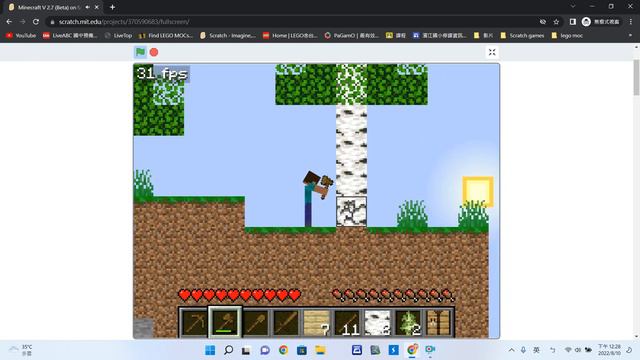Exit Scratch fullscreen mode
640x360 pixels.
492,52
